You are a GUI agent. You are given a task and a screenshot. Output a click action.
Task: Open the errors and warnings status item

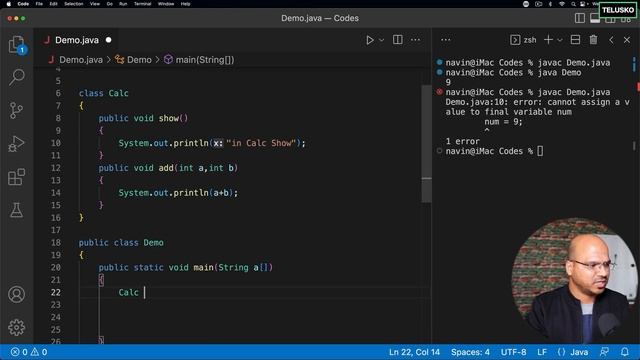click(29, 352)
